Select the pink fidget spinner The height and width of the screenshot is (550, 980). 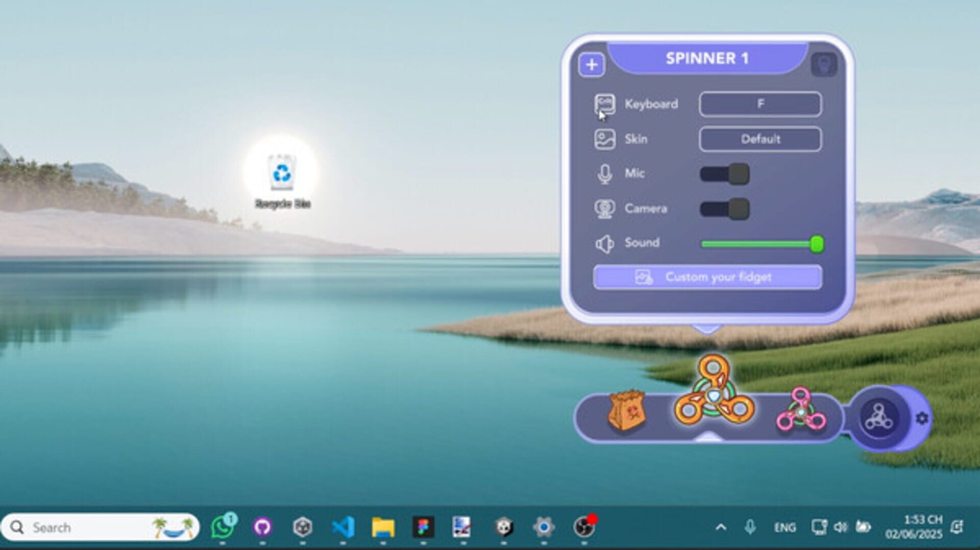pyautogui.click(x=800, y=412)
